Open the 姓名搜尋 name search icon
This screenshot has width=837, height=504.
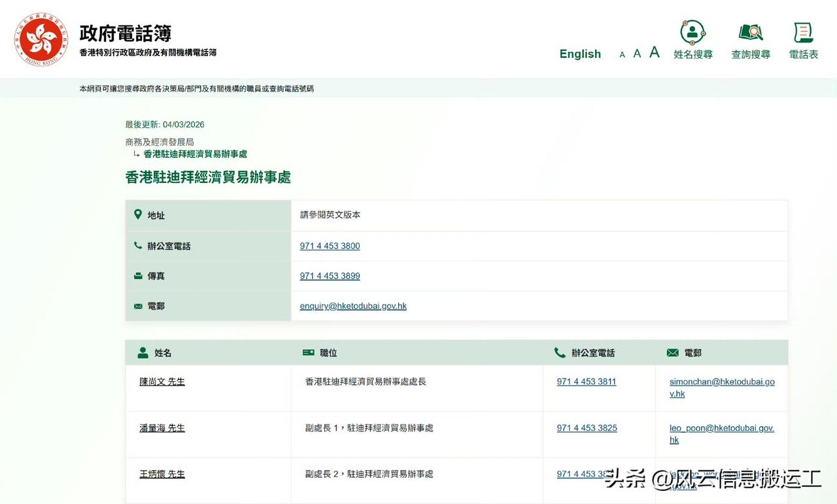point(692,32)
